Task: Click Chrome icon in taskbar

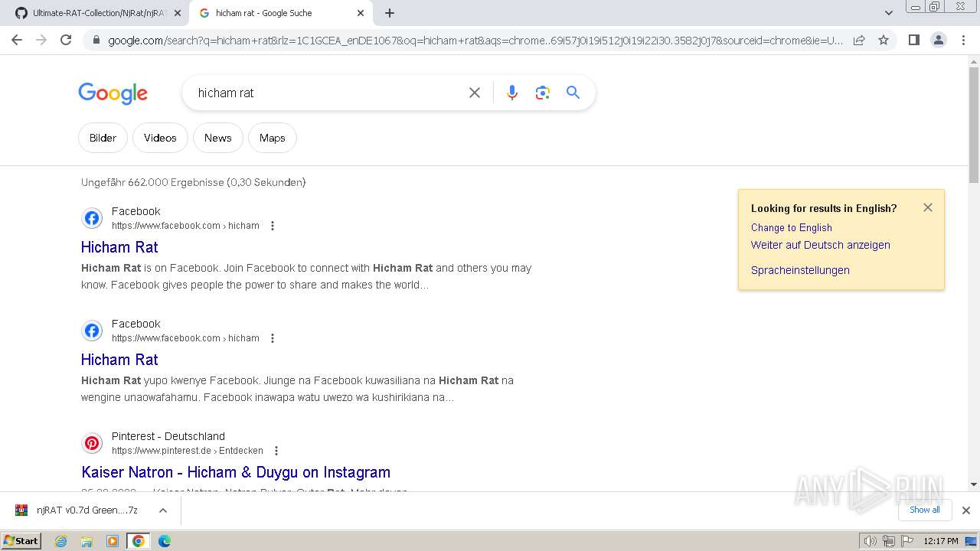Action: [x=139, y=541]
